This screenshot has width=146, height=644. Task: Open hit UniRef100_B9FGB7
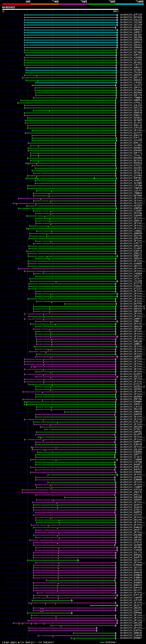(x=131, y=178)
